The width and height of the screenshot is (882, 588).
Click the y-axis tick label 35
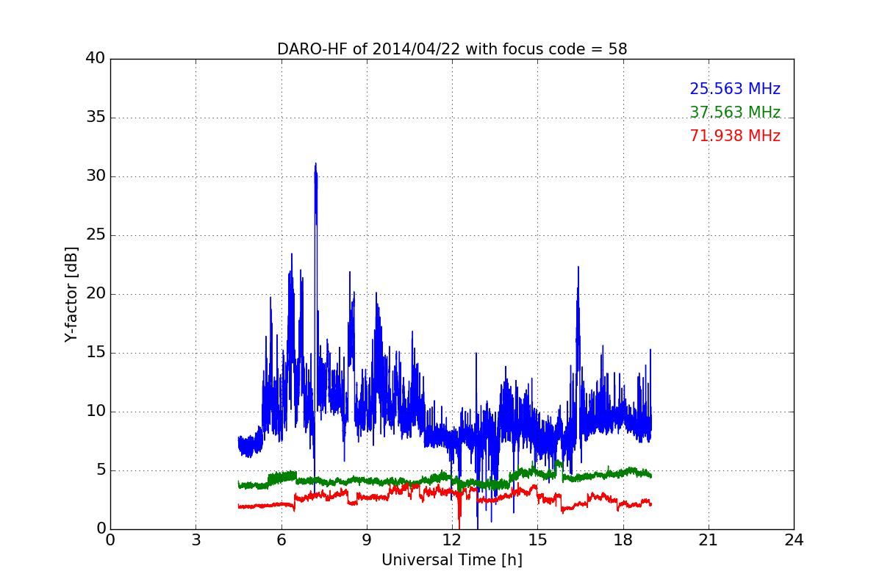click(x=95, y=118)
